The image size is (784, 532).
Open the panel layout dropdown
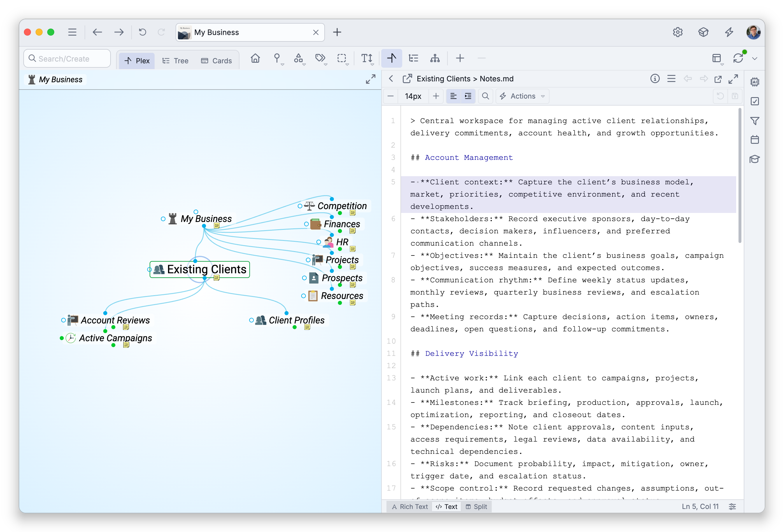coord(717,59)
